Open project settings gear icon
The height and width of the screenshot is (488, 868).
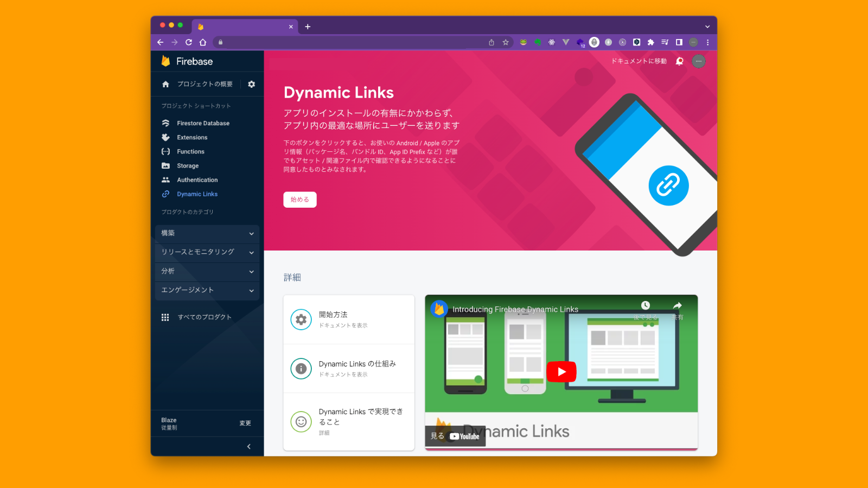pos(251,84)
